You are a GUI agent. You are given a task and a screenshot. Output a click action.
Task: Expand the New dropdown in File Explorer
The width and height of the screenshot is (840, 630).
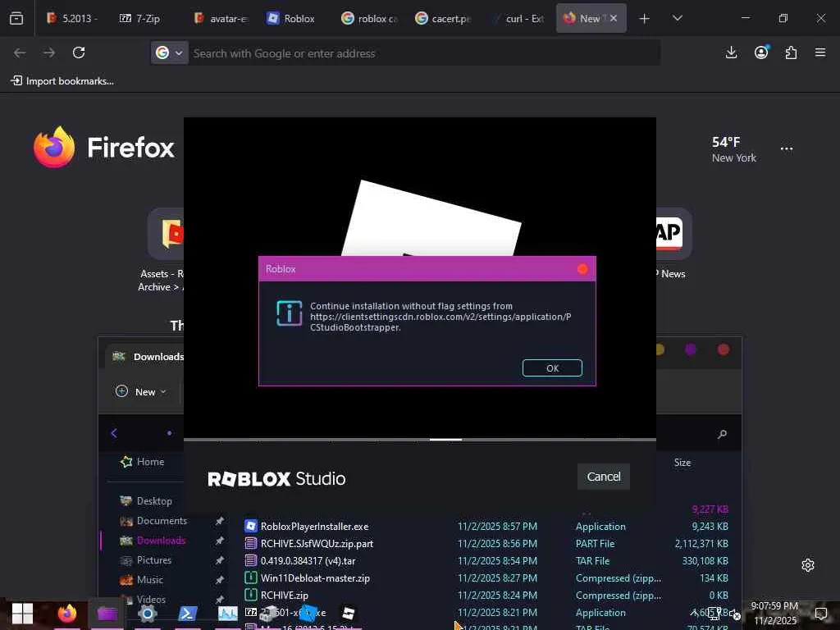tap(141, 391)
